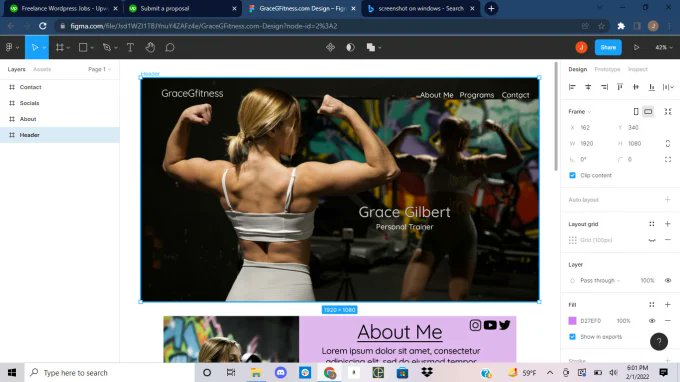
Task: Click the purple D27EF0 fill swatch
Action: pyautogui.click(x=572, y=320)
